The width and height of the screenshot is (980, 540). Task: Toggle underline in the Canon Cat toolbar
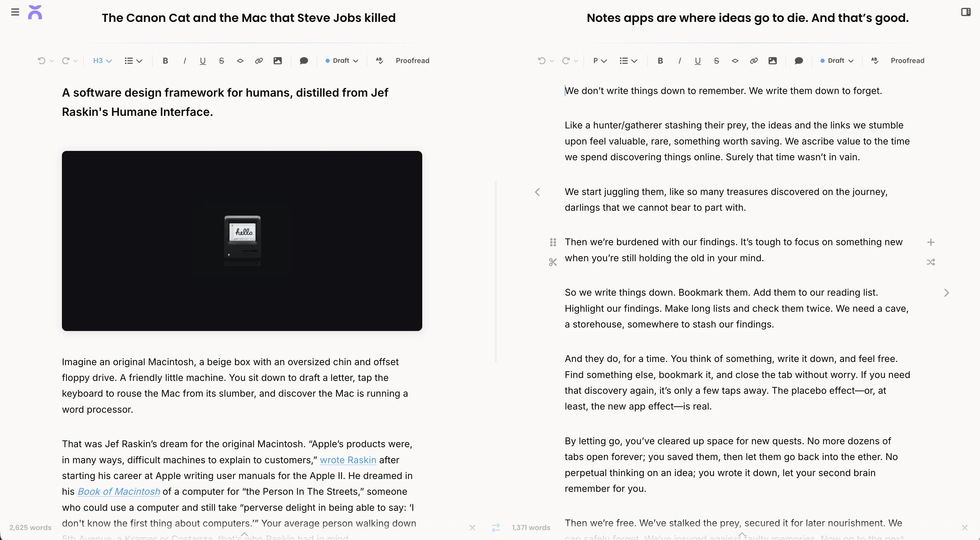coord(203,61)
